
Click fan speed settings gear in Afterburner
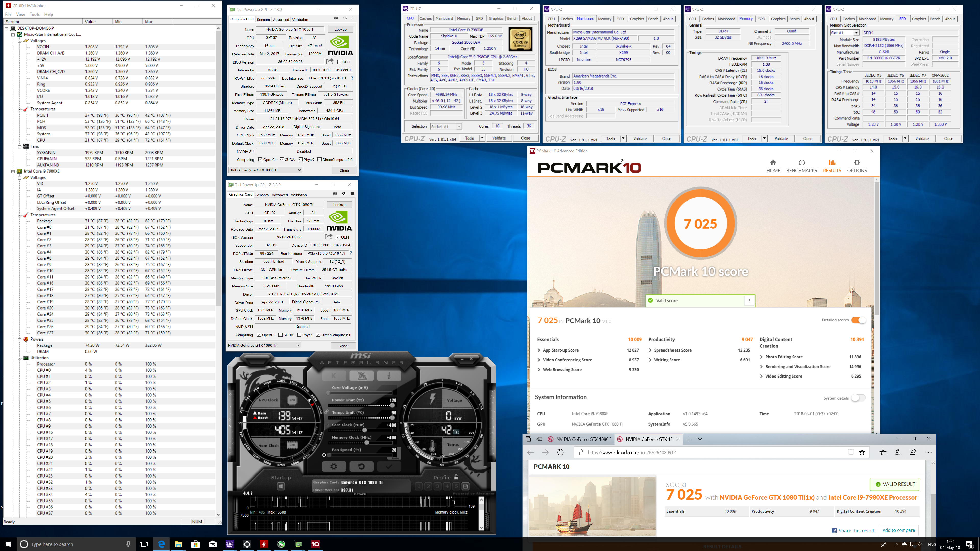tap(324, 455)
